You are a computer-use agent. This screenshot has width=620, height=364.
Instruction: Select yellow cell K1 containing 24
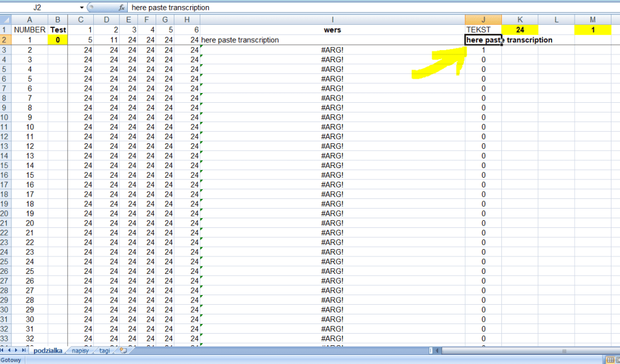click(519, 30)
